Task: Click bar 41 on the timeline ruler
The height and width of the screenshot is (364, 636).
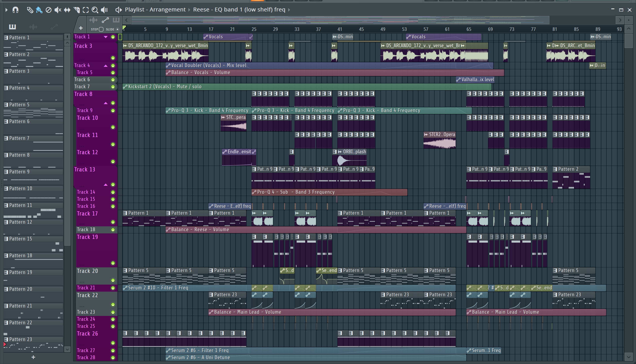Action: 339,29
